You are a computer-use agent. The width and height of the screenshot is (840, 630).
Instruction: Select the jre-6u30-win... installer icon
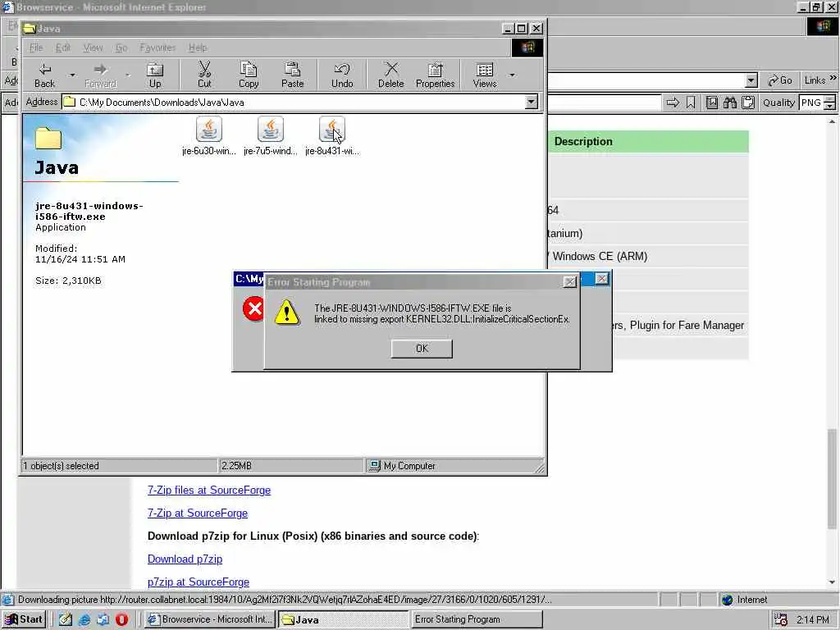pos(209,136)
